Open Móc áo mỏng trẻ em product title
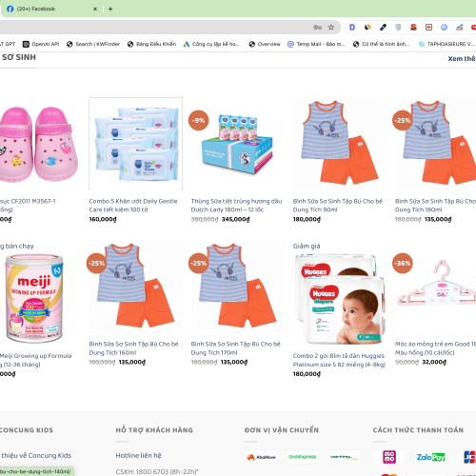 tap(435, 348)
